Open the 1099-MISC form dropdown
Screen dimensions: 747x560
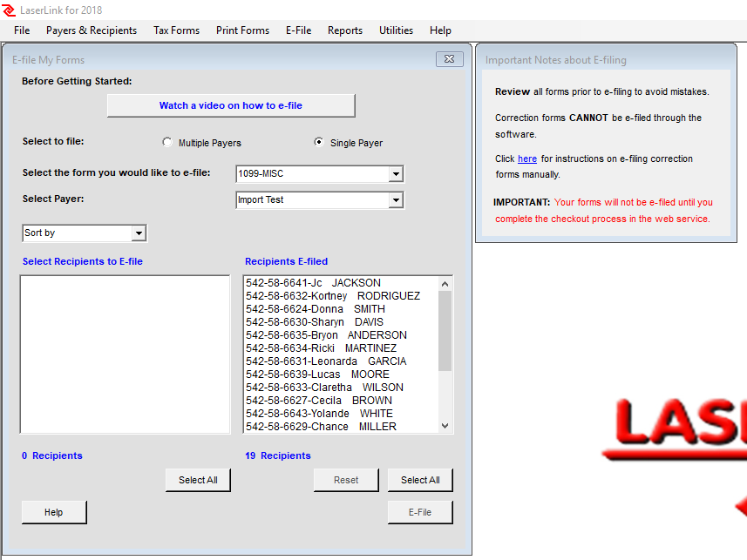tap(396, 174)
